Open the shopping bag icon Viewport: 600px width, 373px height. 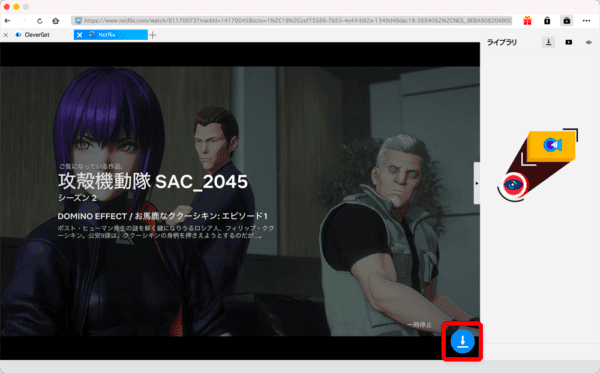[567, 21]
